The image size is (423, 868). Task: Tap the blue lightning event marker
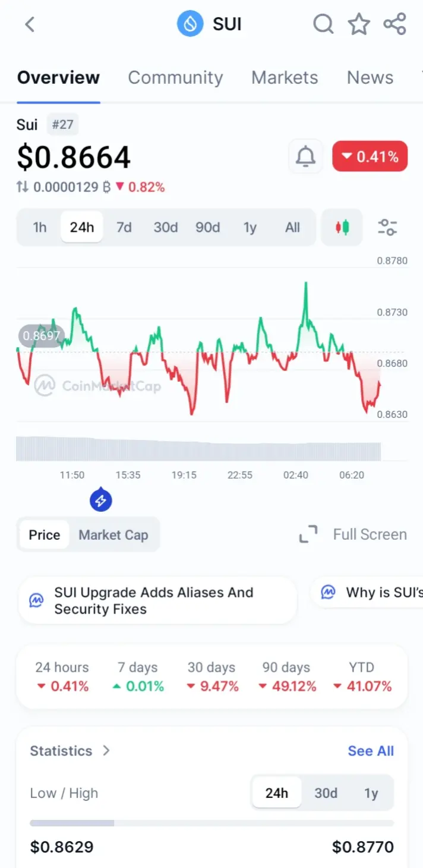click(101, 500)
